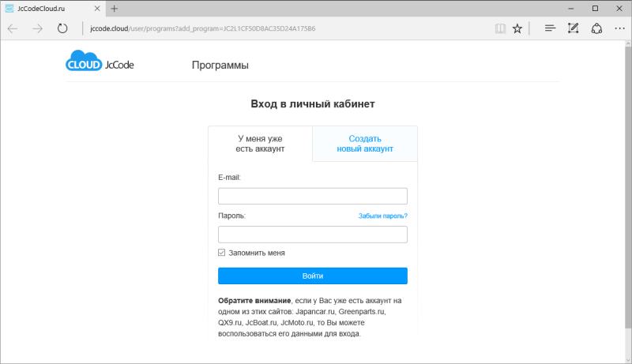Open the Программы menu item
This screenshot has height=364, width=632.
(x=220, y=65)
